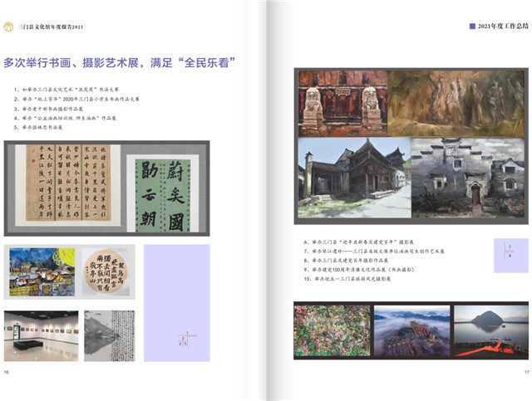Click list item 3 about 老干部书画摄影作品展
The image size is (532, 401).
[x=48, y=109]
